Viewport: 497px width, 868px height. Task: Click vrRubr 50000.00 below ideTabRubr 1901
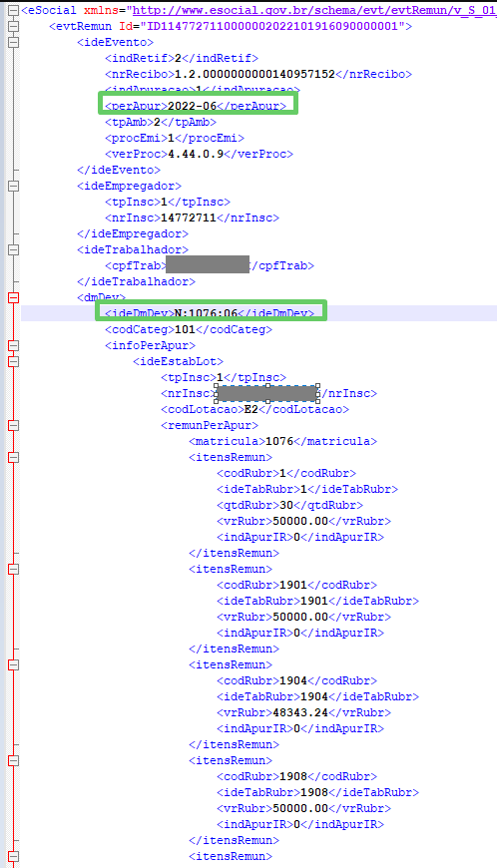pyautogui.click(x=303, y=618)
